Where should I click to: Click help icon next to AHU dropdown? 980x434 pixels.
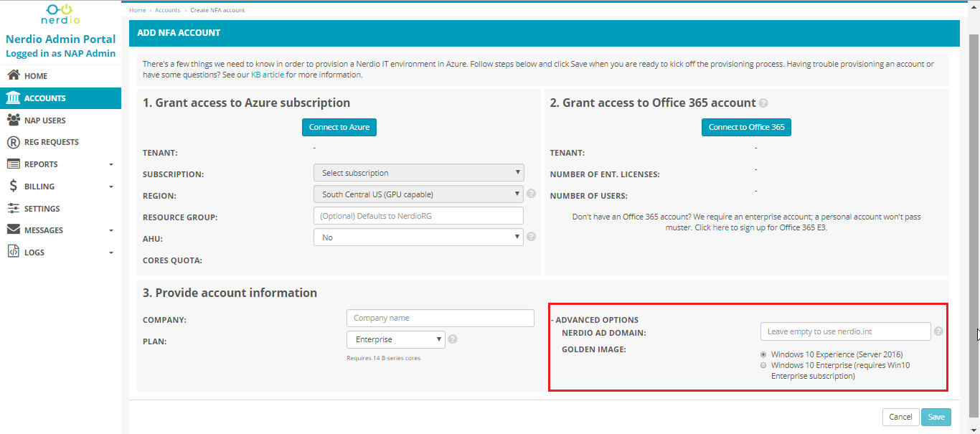tap(531, 237)
